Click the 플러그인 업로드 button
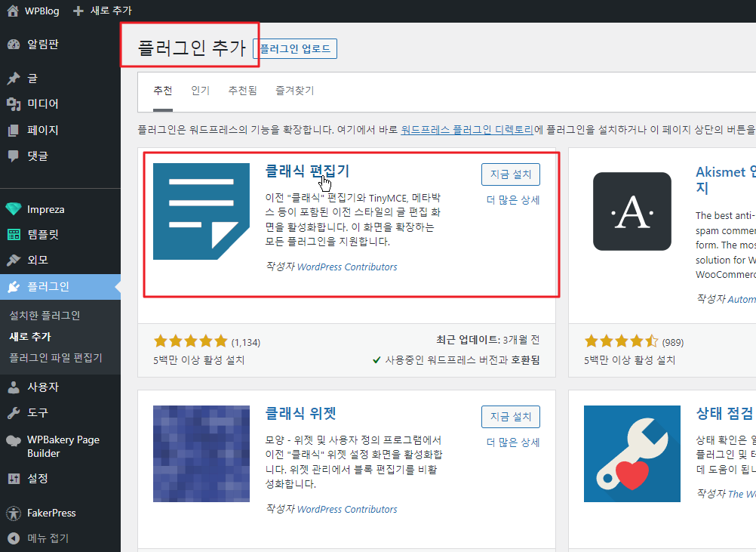 tap(295, 49)
